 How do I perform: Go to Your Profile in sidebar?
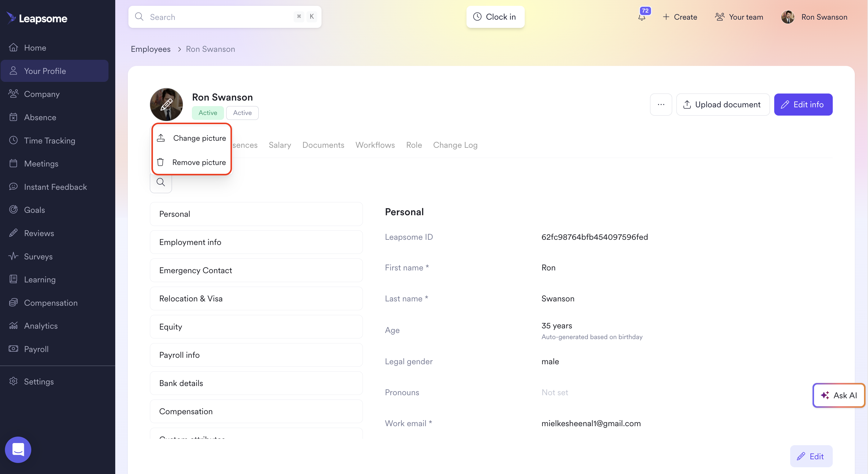(55, 71)
